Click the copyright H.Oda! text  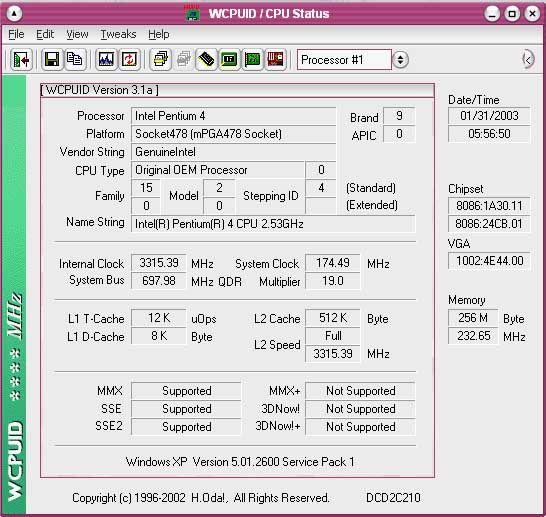201,498
